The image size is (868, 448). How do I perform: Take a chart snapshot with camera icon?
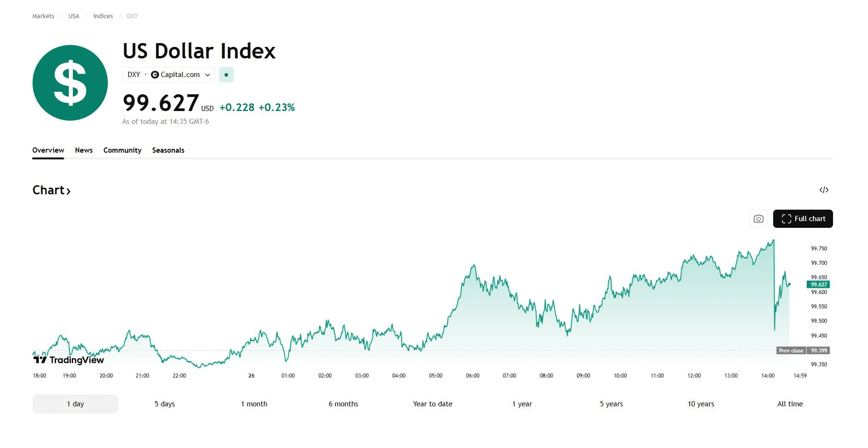coord(758,219)
